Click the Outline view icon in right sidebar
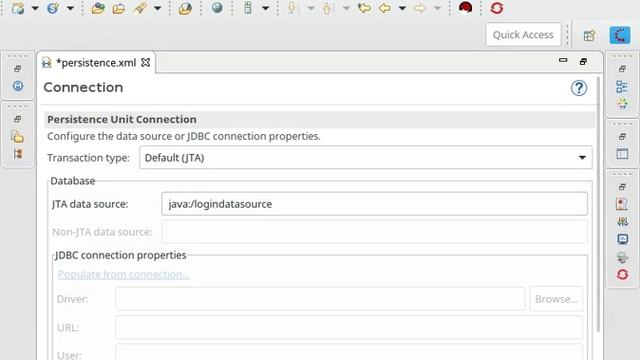 [622, 87]
